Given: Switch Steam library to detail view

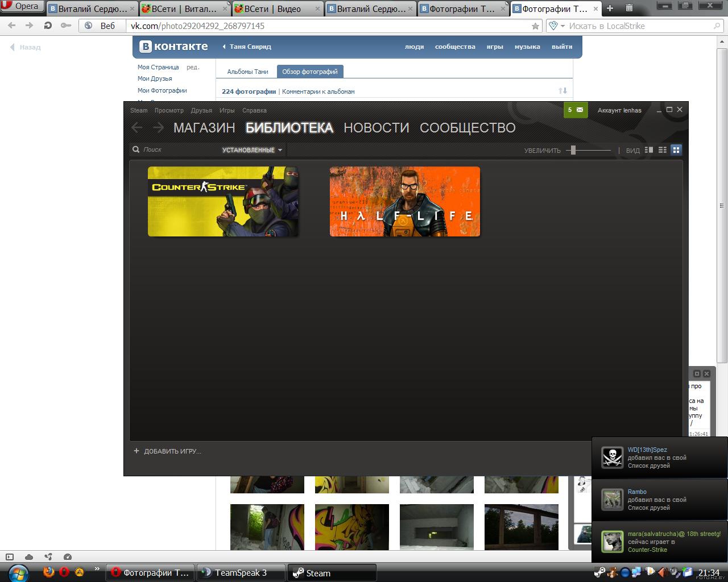Looking at the screenshot, I should click(x=649, y=150).
